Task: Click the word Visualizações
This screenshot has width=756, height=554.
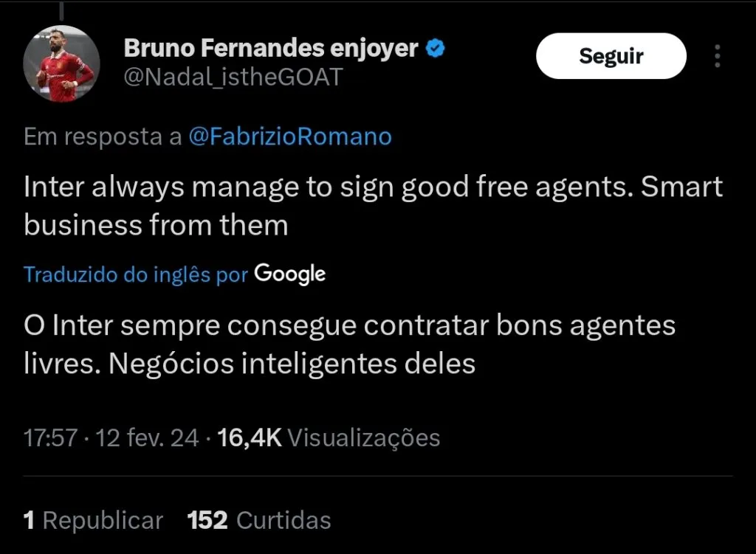Action: coord(363,438)
